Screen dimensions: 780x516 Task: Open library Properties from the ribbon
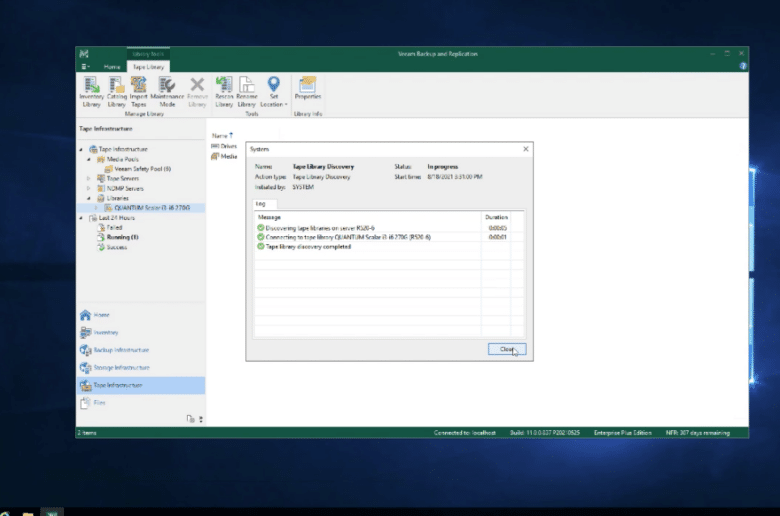(x=307, y=89)
